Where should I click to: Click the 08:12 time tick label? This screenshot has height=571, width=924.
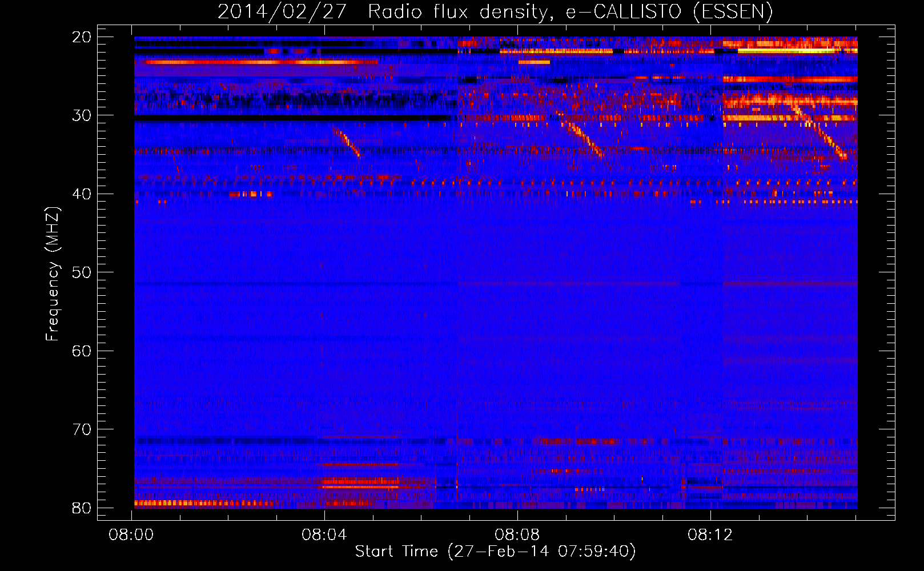(x=710, y=535)
